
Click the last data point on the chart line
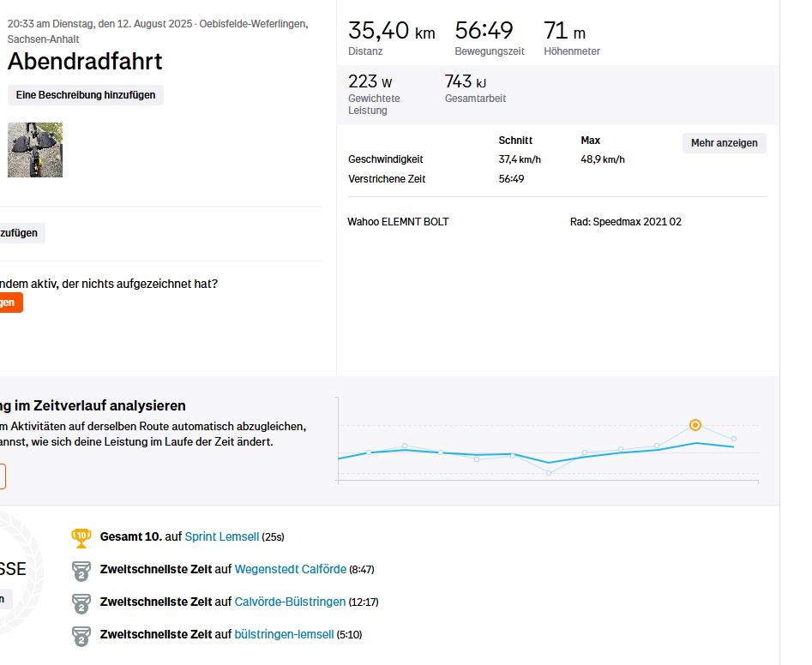coord(733,439)
